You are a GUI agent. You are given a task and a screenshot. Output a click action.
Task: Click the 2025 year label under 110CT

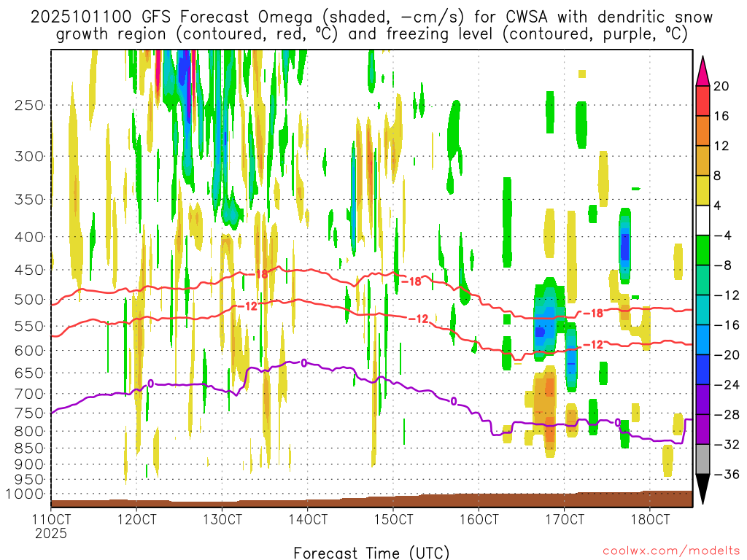click(51, 533)
